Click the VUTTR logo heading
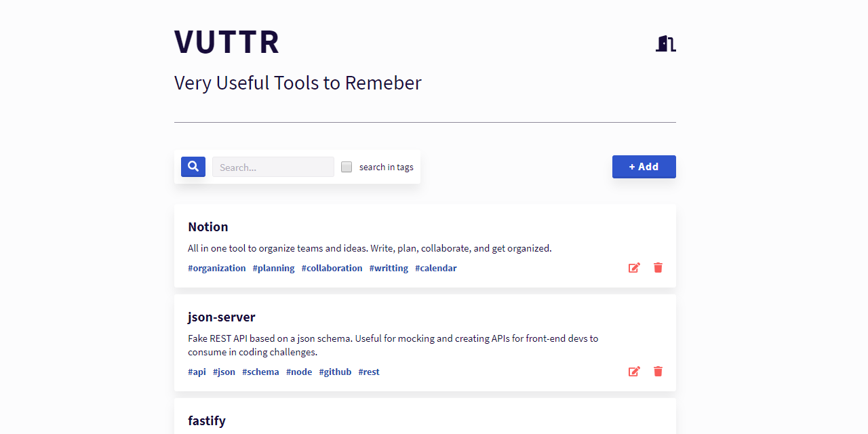The image size is (868, 434). coord(226,42)
